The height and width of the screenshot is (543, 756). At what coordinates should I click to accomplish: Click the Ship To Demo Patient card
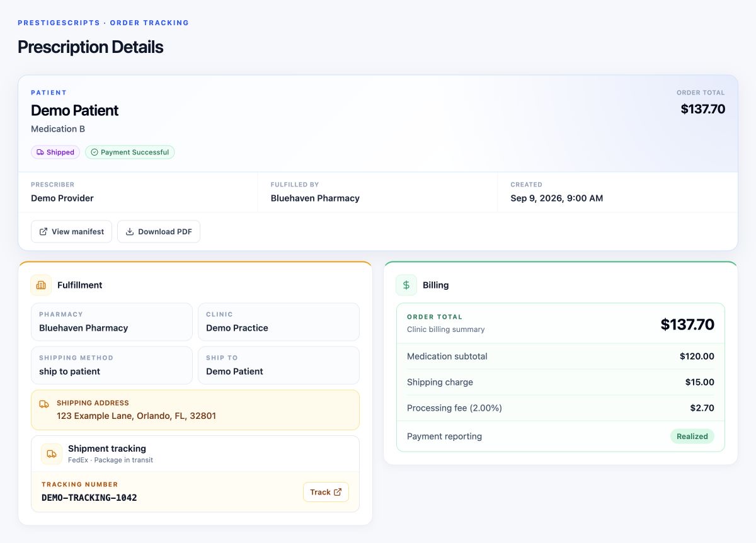[278, 365]
